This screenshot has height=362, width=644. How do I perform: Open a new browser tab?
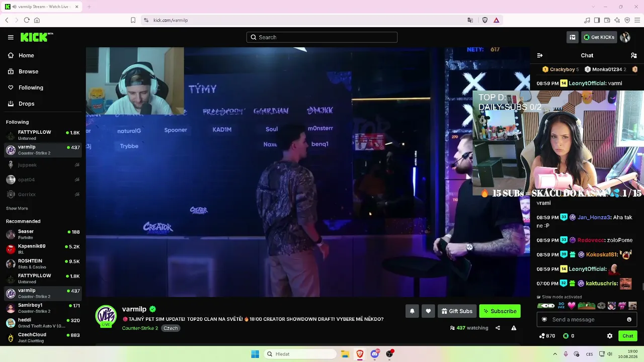click(x=89, y=7)
